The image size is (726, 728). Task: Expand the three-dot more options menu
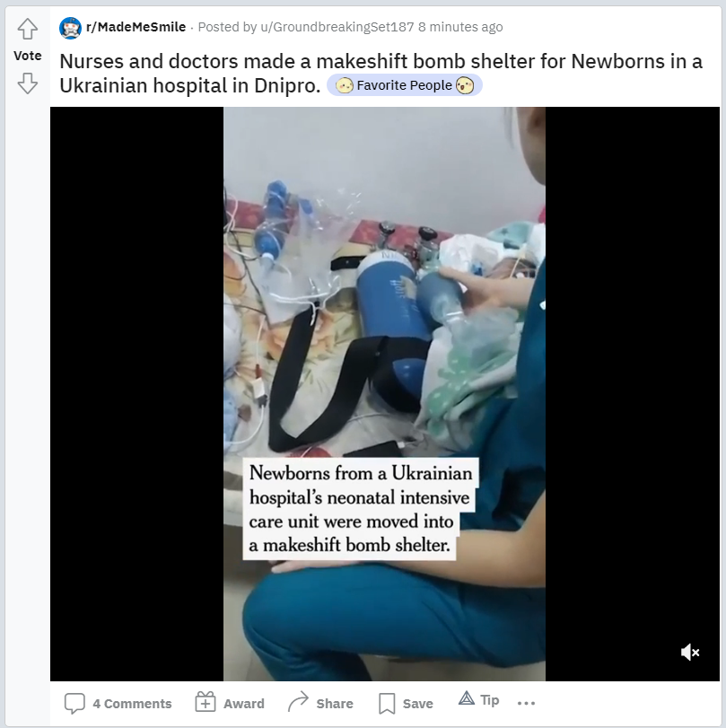click(526, 703)
